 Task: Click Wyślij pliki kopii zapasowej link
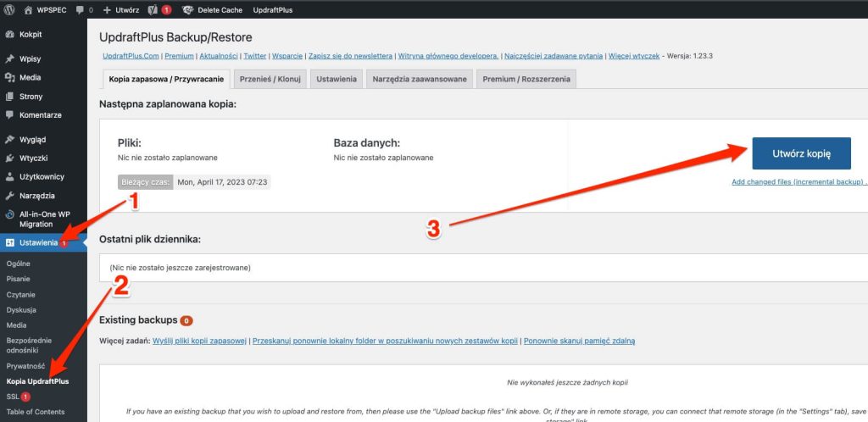(x=200, y=341)
